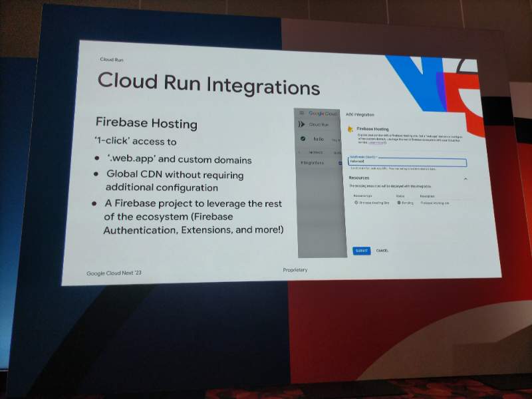
Task: Open the hamburger navigation menu
Action: point(301,112)
